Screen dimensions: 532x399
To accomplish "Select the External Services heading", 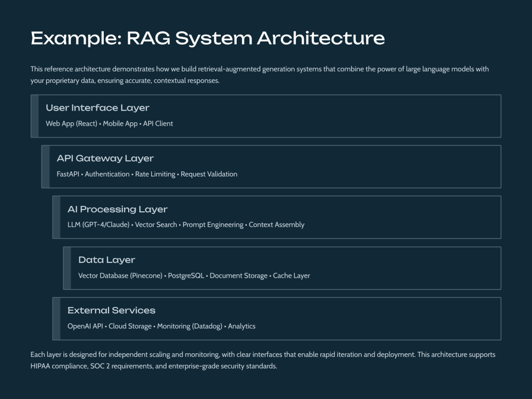I will 111,311.
